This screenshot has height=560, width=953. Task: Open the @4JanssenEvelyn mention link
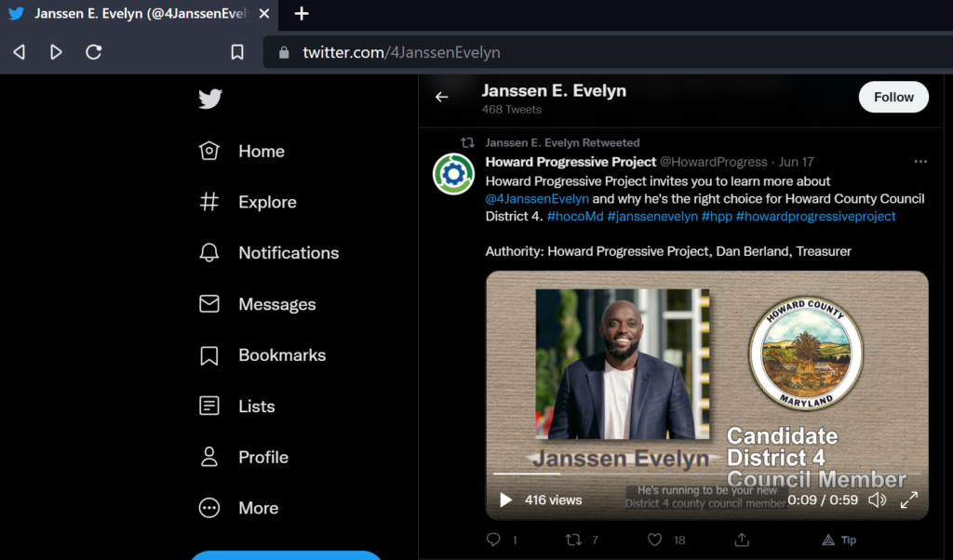(x=537, y=199)
